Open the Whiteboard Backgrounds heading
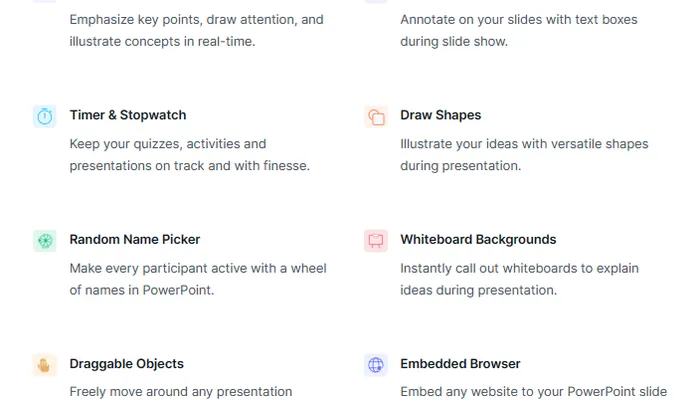 point(478,239)
